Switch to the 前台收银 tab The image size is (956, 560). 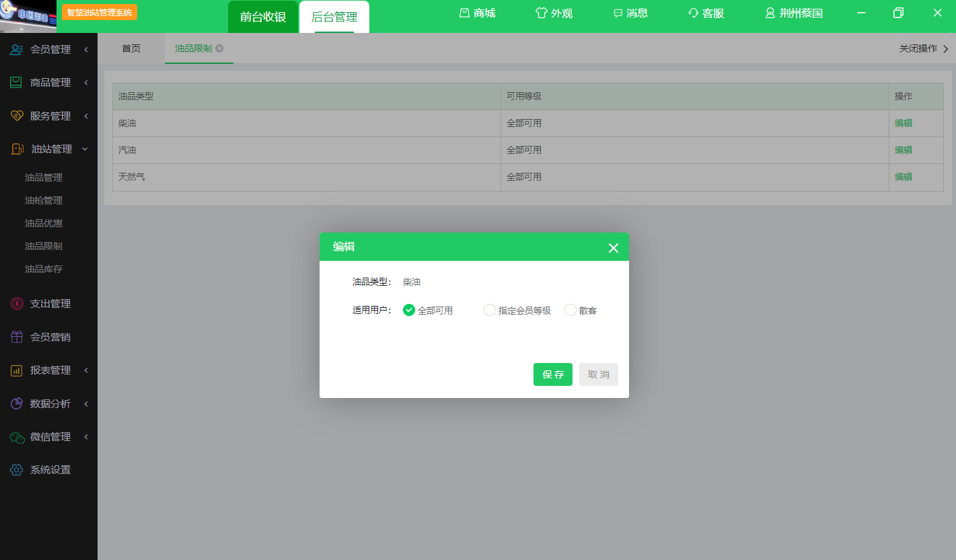click(x=263, y=17)
